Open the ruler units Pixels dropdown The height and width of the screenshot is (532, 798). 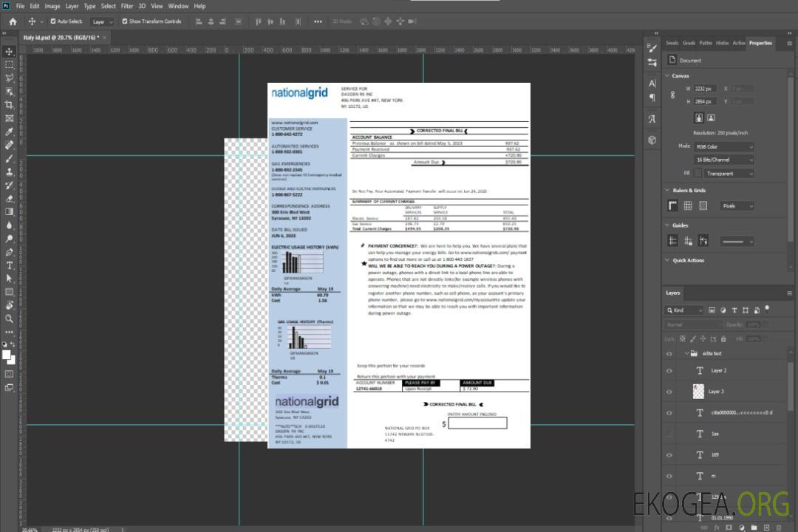click(737, 205)
